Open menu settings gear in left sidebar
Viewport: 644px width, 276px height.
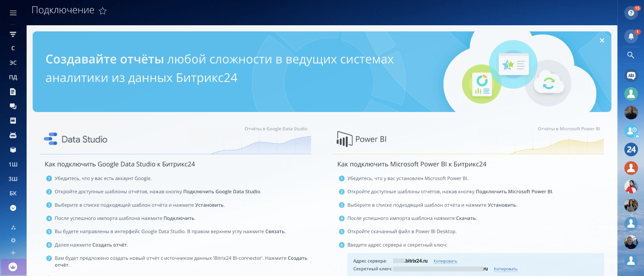[x=13, y=240]
